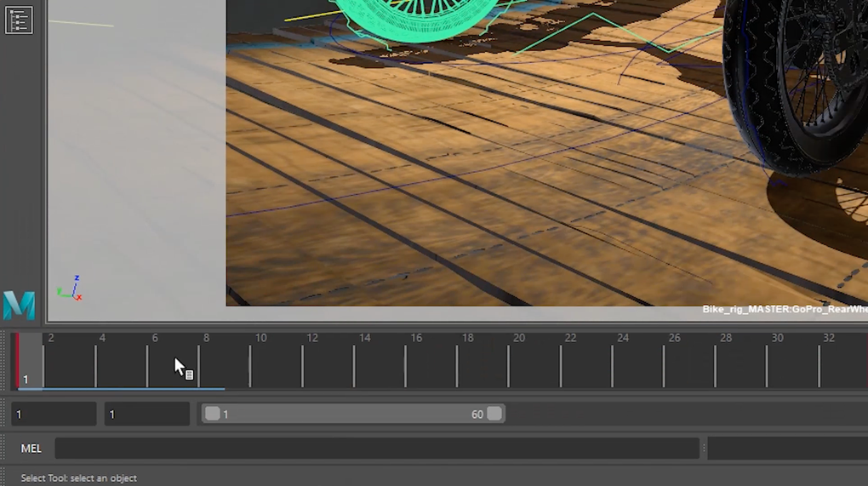Click the XYZ view axis gizmo

click(70, 289)
